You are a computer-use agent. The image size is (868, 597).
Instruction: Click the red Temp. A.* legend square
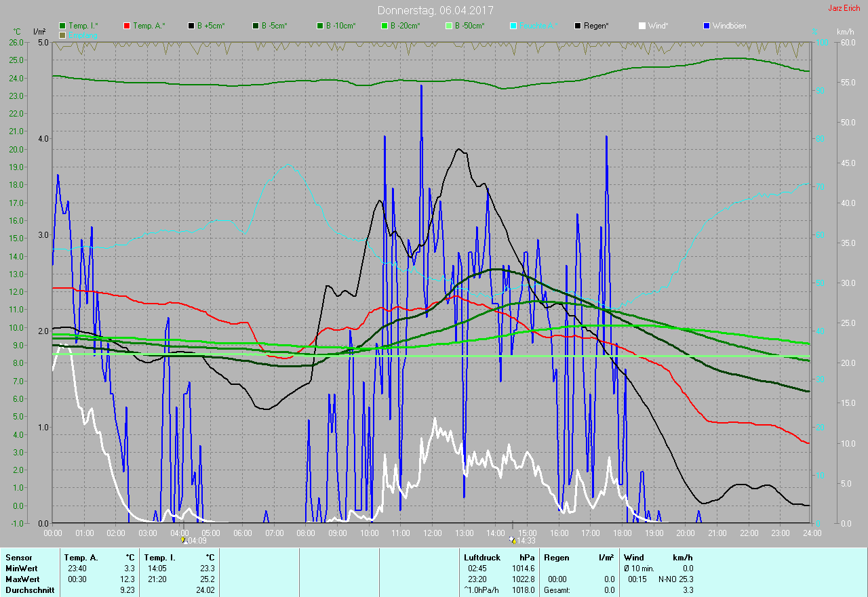click(127, 26)
